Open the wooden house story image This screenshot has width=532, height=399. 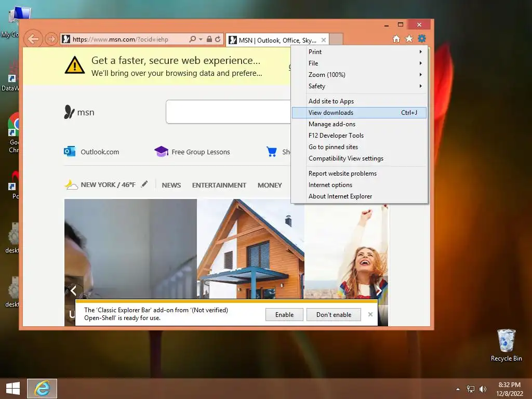[x=250, y=249]
